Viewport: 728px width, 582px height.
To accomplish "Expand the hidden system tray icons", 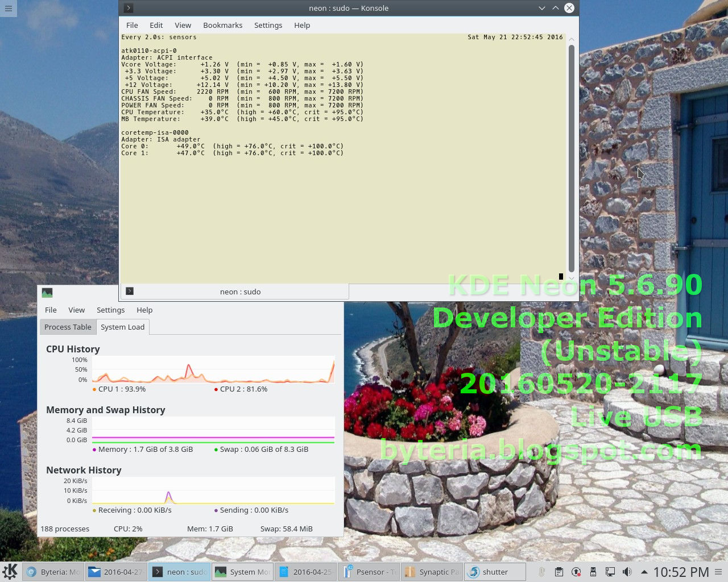I will click(644, 572).
